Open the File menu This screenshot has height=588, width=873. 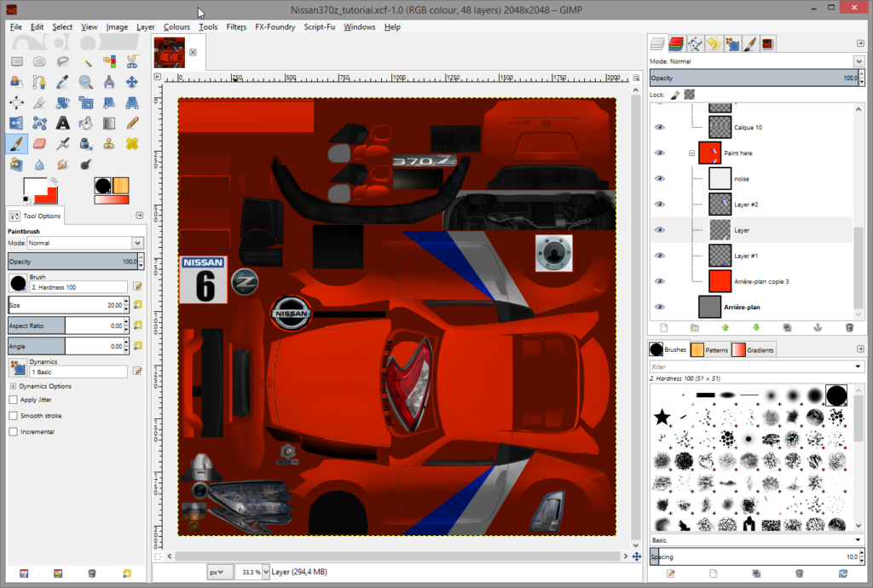pos(16,26)
